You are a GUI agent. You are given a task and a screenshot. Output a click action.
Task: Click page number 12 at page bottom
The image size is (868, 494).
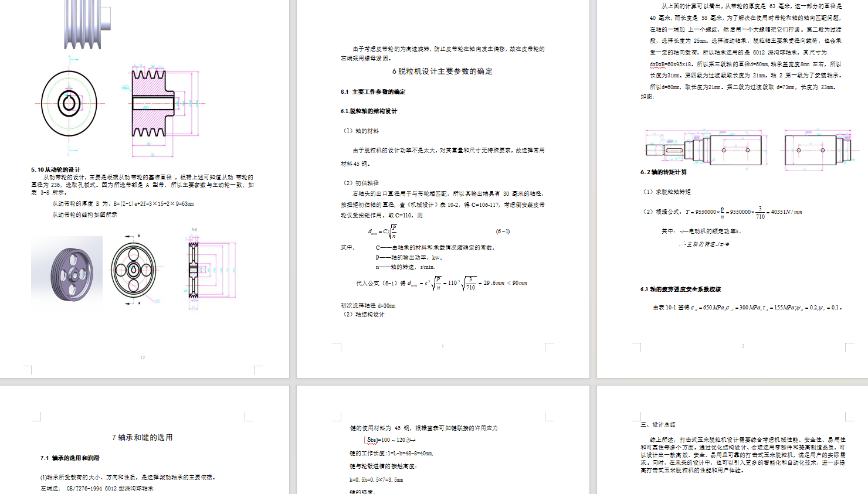point(143,357)
